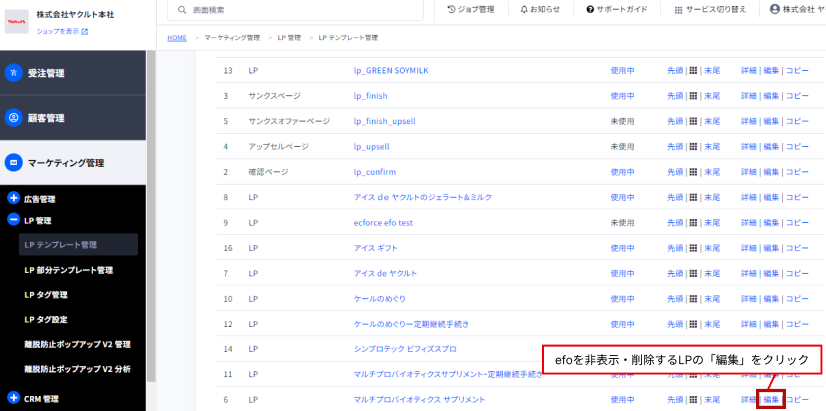Expand 広告管理 with its plus icon
The height and width of the screenshot is (411, 826).
click(x=14, y=199)
